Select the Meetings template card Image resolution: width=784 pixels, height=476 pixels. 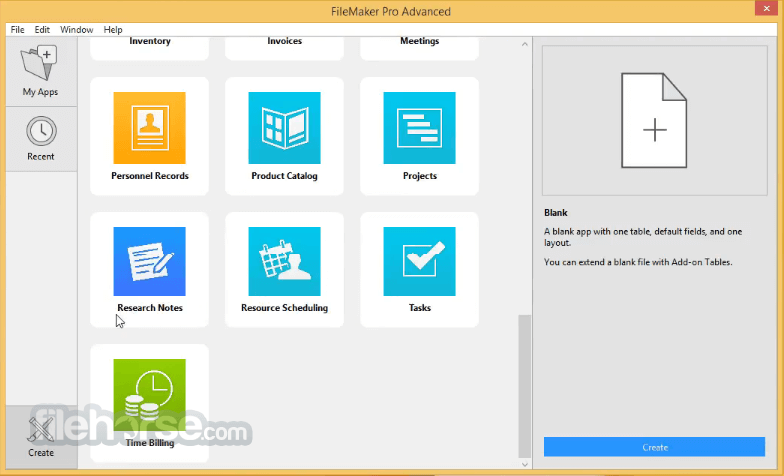tap(420, 48)
